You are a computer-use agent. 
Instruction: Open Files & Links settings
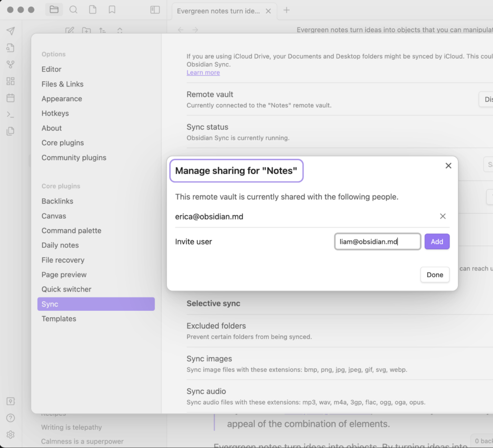(x=63, y=84)
